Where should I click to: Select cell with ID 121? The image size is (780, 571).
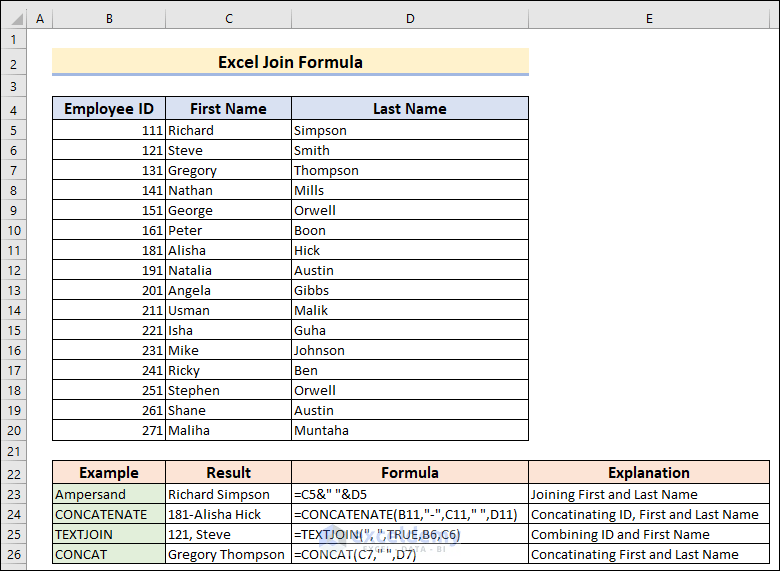pos(109,150)
